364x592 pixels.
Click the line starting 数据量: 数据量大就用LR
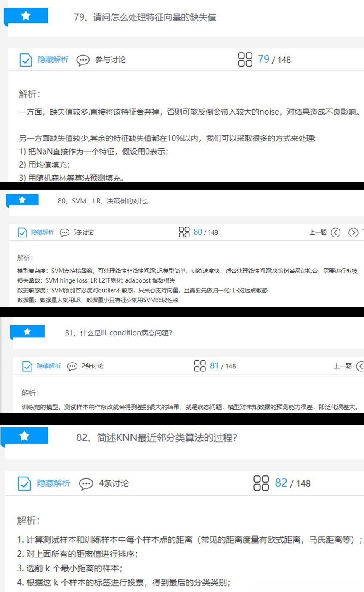point(98,300)
